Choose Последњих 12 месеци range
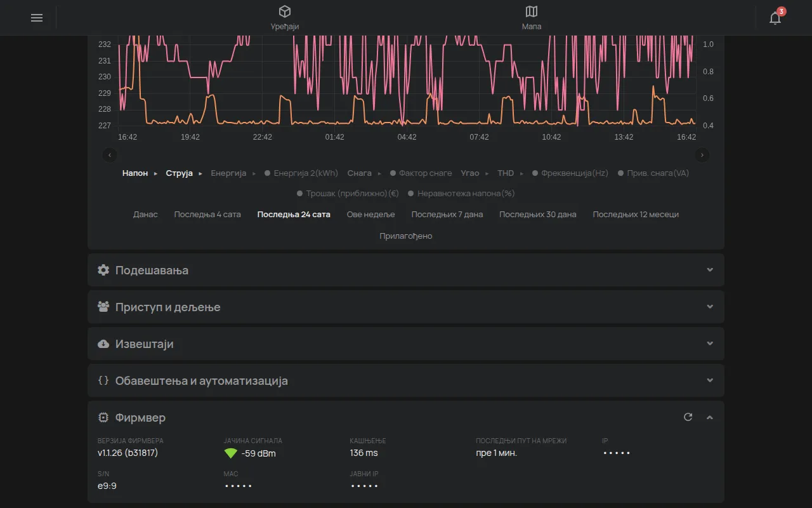Viewport: 812px width, 508px height. click(x=636, y=215)
